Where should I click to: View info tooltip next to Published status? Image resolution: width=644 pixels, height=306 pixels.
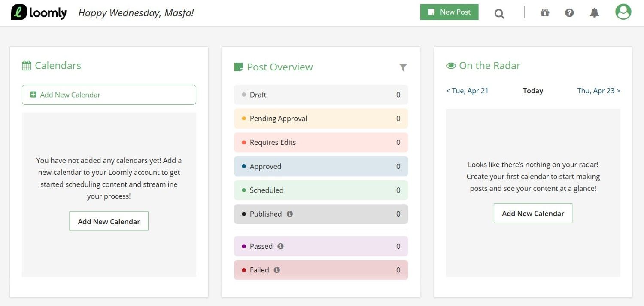tap(290, 214)
